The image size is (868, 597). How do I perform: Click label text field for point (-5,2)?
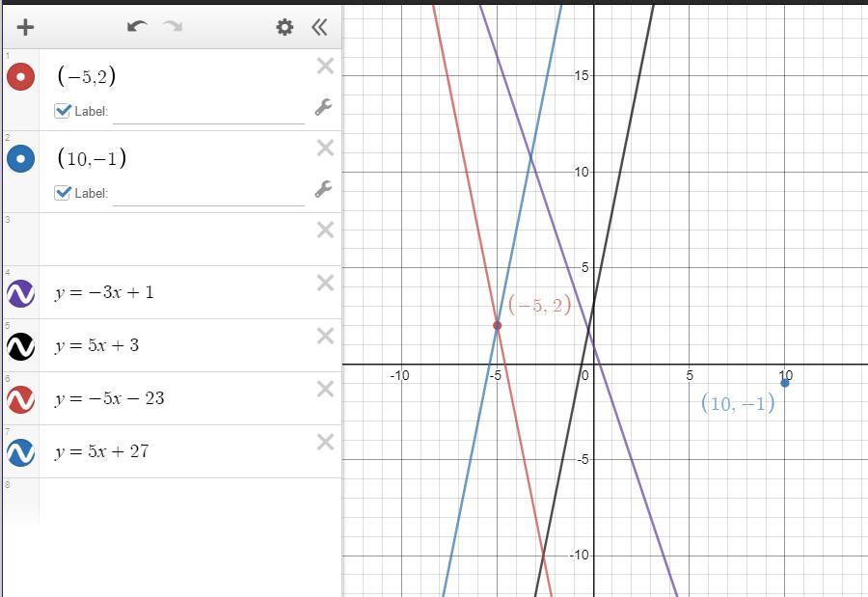coord(208,113)
